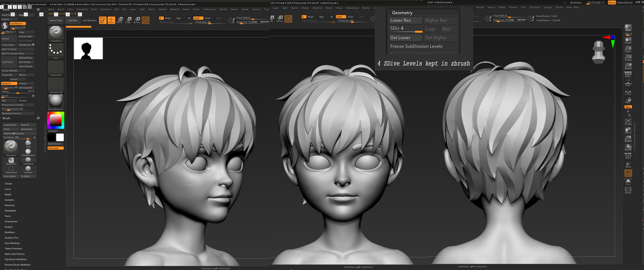Screen dimensions: 644x270
Task: Toggle Dynamic subdivision button
Action: [x=9, y=83]
